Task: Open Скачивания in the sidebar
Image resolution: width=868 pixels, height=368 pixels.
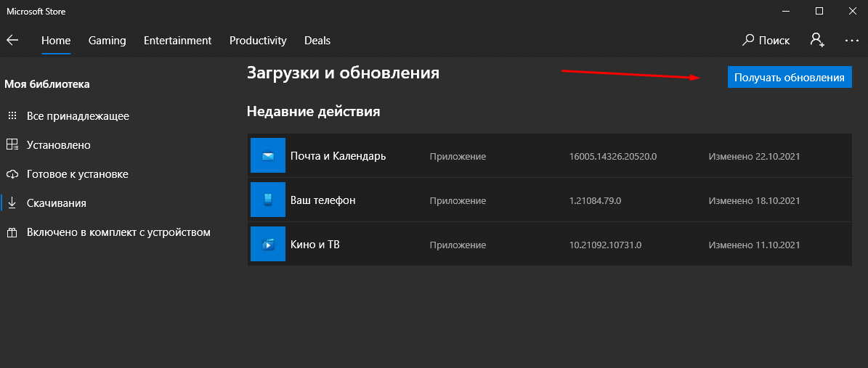Action: pos(56,203)
